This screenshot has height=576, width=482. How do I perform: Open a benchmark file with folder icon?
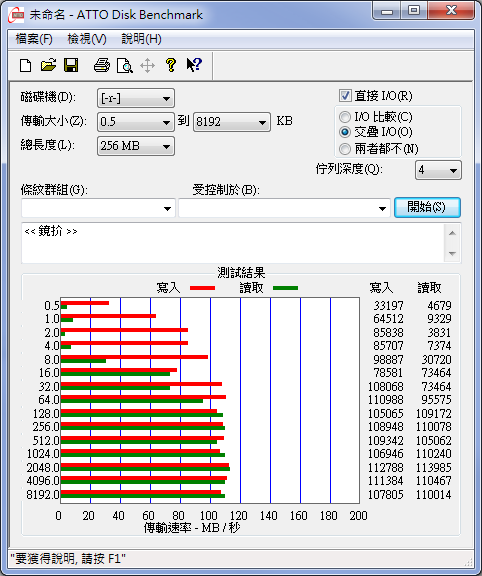click(48, 65)
